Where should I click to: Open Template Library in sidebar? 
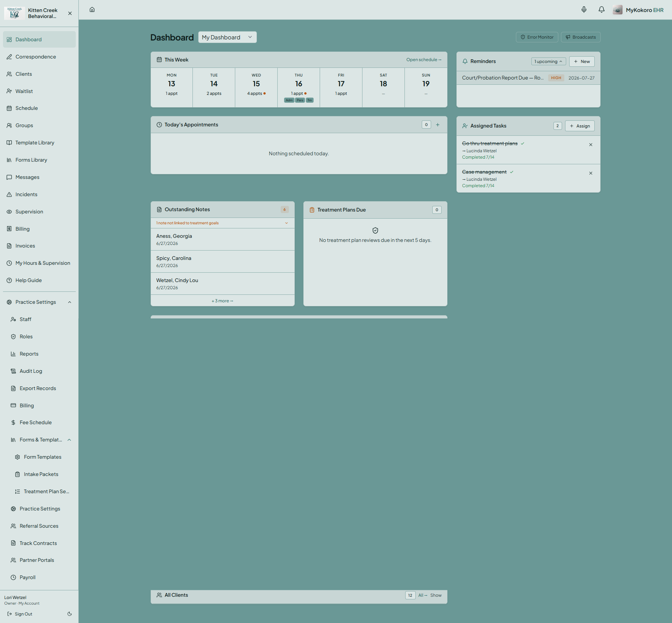[x=39, y=143]
